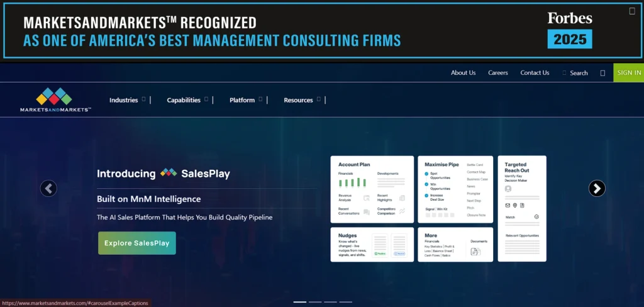Expand the Industries dropdown menu
Screen dimensions: 644x307
click(128, 100)
